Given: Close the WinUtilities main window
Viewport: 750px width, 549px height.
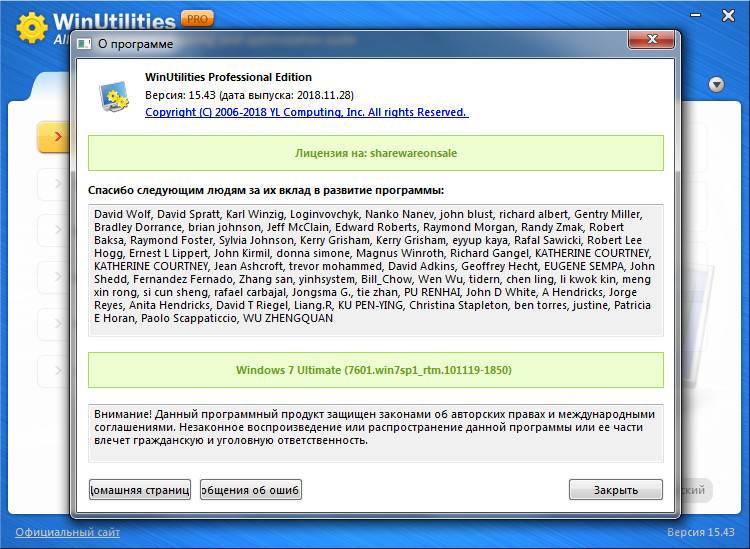Looking at the screenshot, I should pos(728,15).
